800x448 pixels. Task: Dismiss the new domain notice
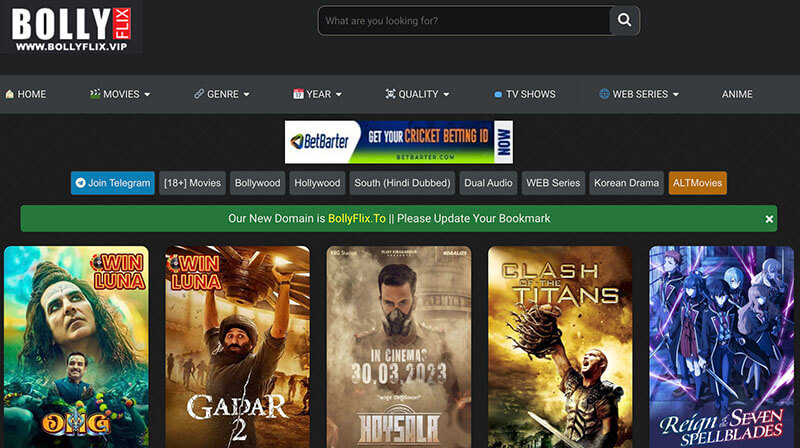tap(769, 219)
